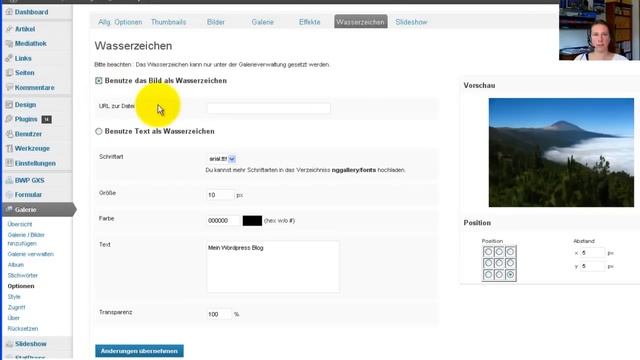This screenshot has width=640, height=360.
Task: Click the Mediathek icon in sidebar
Action: coord(9,44)
